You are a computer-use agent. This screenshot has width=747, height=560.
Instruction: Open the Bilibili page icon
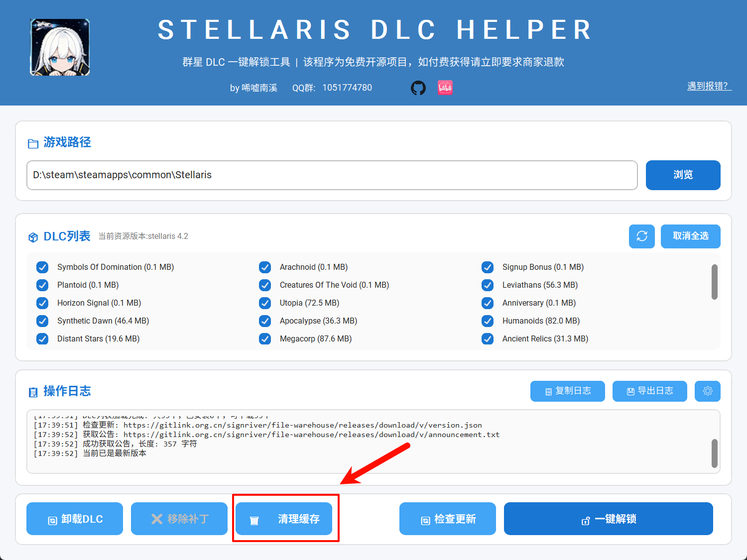click(x=445, y=88)
